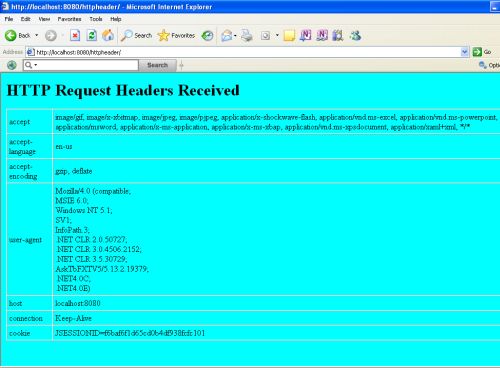Open the Tools menu
Viewport: 500px width, 368px height.
point(96,19)
